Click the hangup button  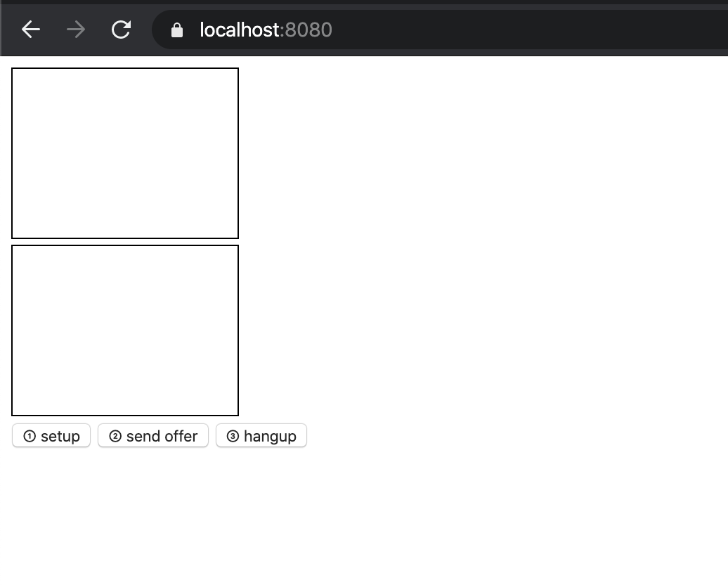[x=261, y=435]
